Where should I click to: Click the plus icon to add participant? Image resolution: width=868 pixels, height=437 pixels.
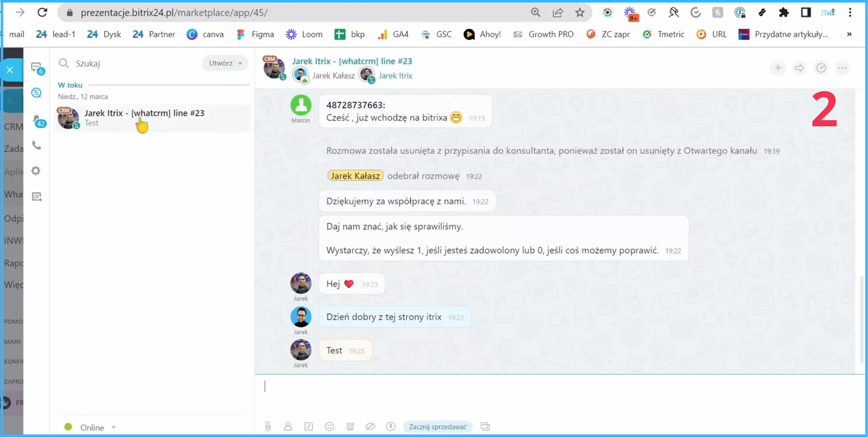point(778,68)
